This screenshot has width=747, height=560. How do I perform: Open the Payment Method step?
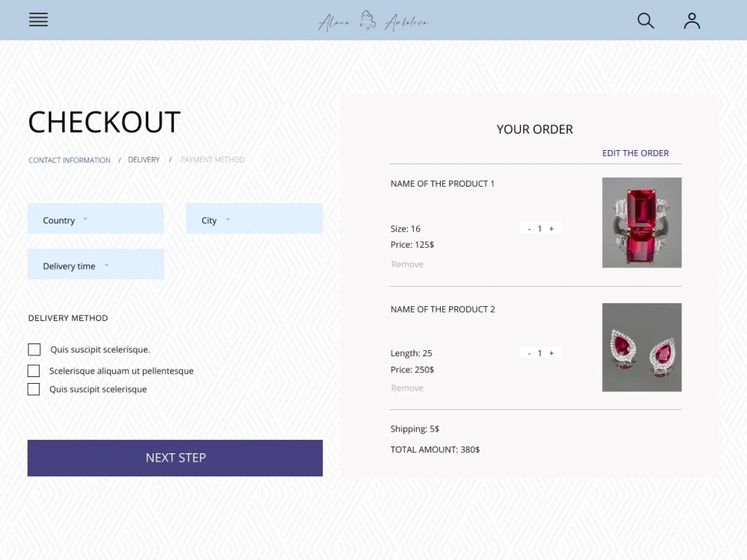(212, 160)
